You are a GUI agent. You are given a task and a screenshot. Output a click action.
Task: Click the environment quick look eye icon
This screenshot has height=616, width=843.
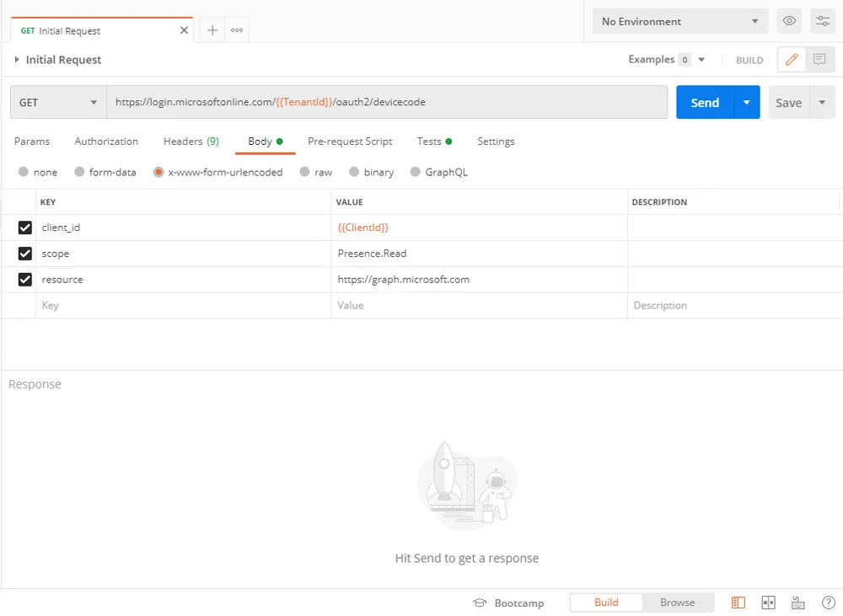pyautogui.click(x=789, y=21)
